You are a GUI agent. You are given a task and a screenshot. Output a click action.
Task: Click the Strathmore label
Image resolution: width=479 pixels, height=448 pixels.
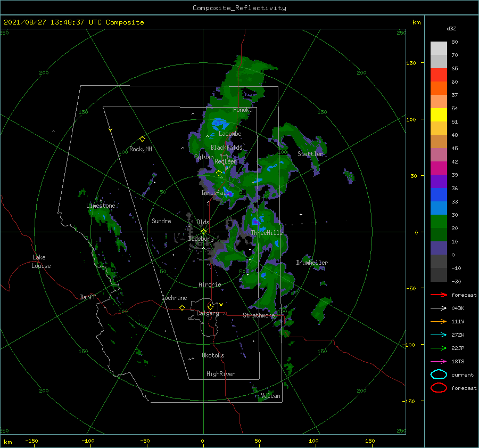[x=259, y=315]
